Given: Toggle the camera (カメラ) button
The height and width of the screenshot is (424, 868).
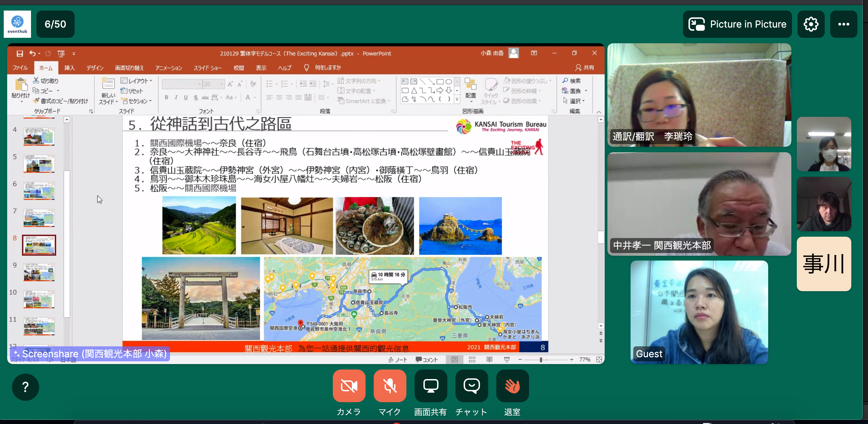Looking at the screenshot, I should click(x=349, y=386).
